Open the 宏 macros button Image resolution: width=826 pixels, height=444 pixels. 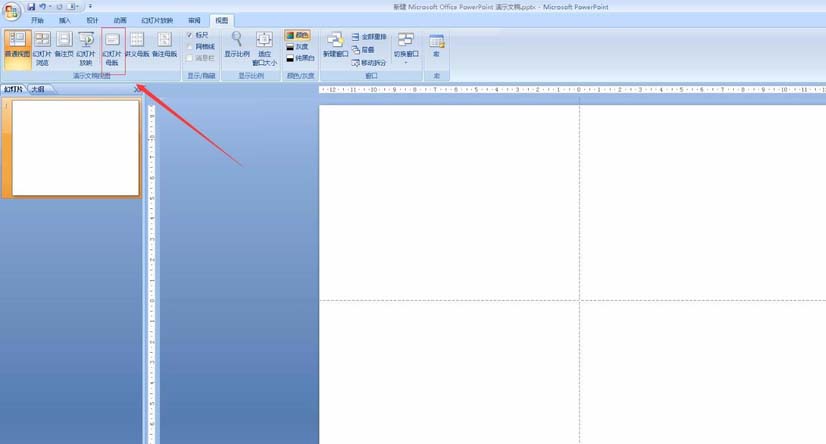pyautogui.click(x=436, y=45)
